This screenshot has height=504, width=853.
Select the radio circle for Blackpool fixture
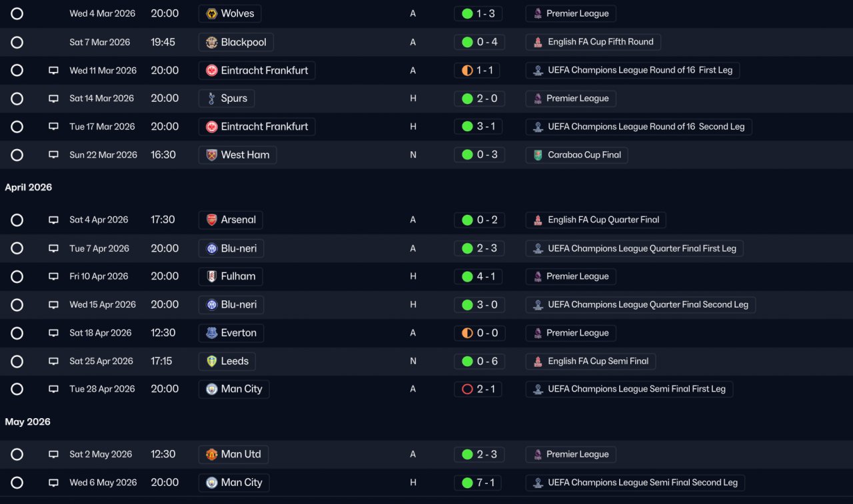[x=17, y=42]
